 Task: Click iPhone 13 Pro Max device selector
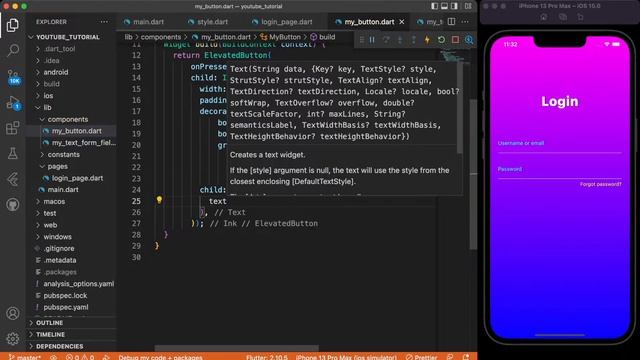(x=346, y=357)
